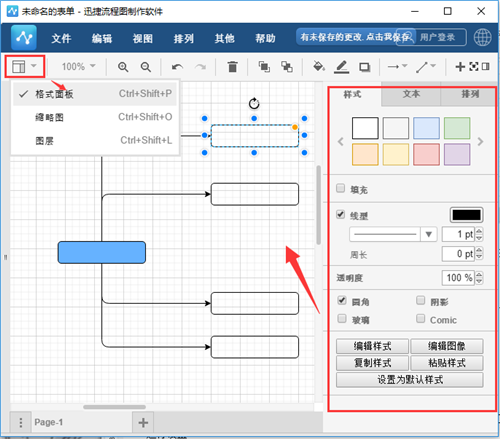Open the 帮助 menu
The image size is (500, 439).
point(265,38)
